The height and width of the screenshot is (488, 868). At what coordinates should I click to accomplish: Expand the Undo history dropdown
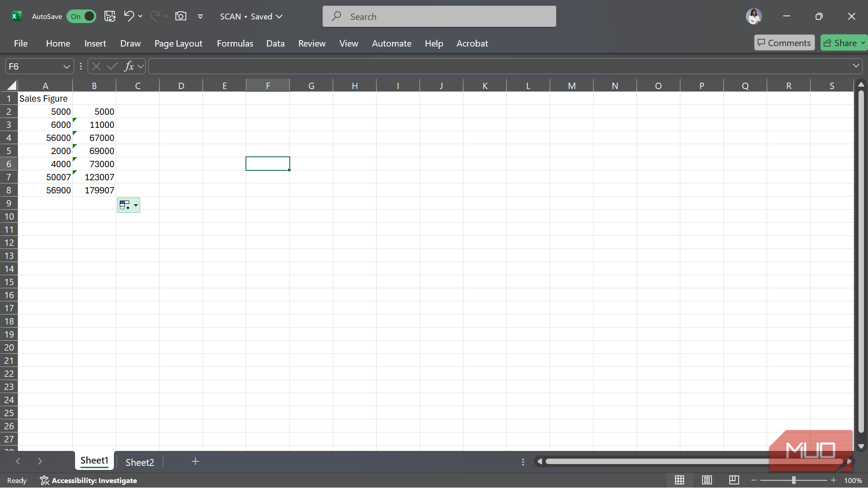[x=140, y=16]
